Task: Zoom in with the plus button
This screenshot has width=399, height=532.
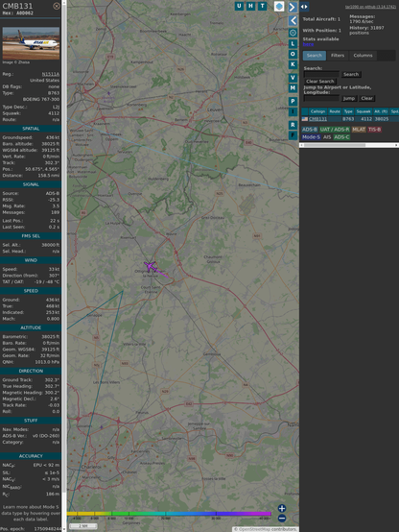Action: (x=282, y=508)
